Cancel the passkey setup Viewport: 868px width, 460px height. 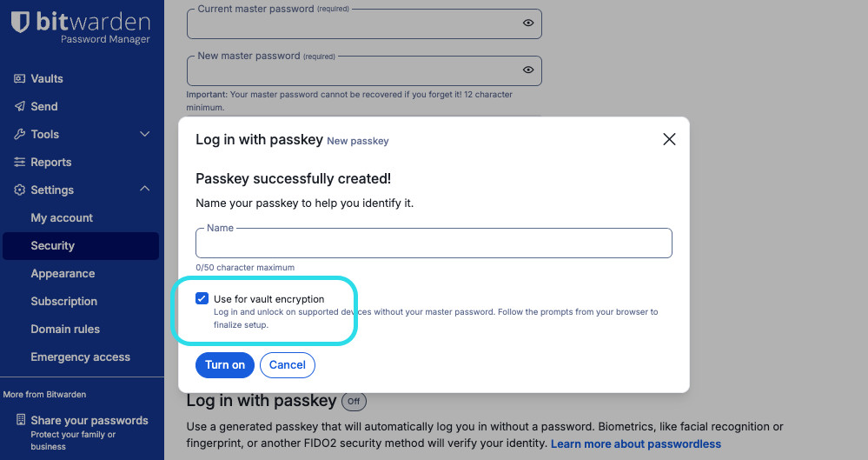pos(287,365)
